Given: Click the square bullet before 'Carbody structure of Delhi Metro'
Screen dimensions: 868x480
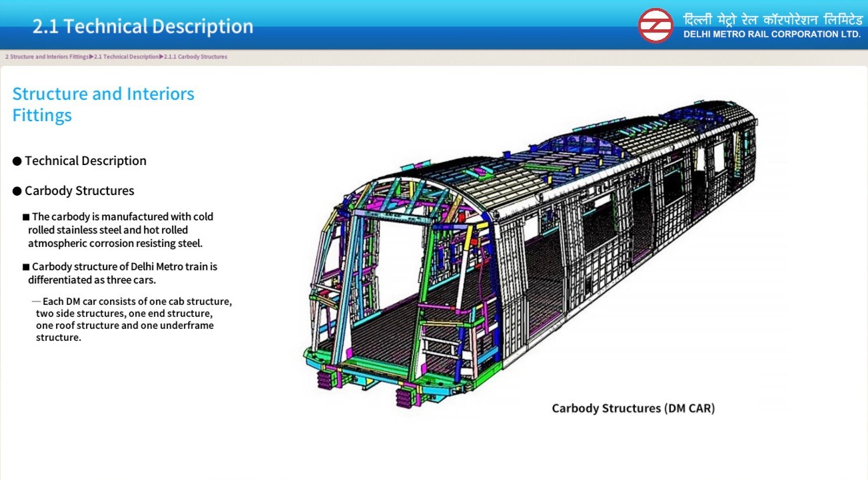Looking at the screenshot, I should [26, 267].
